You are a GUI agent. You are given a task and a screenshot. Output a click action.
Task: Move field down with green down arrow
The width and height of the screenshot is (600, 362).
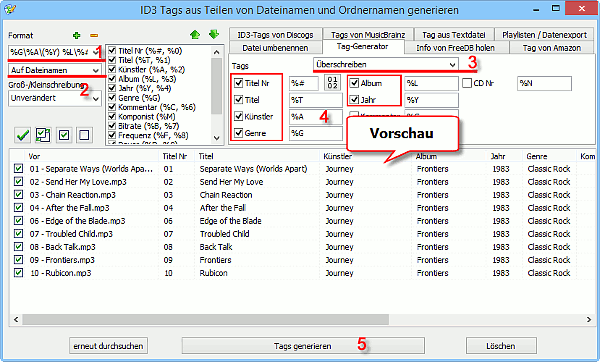214,34
